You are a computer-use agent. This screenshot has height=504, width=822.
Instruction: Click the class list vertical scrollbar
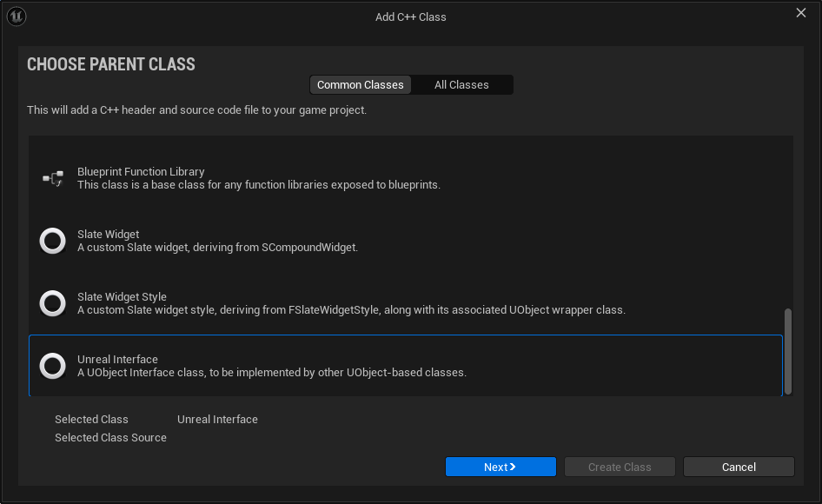pyautogui.click(x=788, y=351)
